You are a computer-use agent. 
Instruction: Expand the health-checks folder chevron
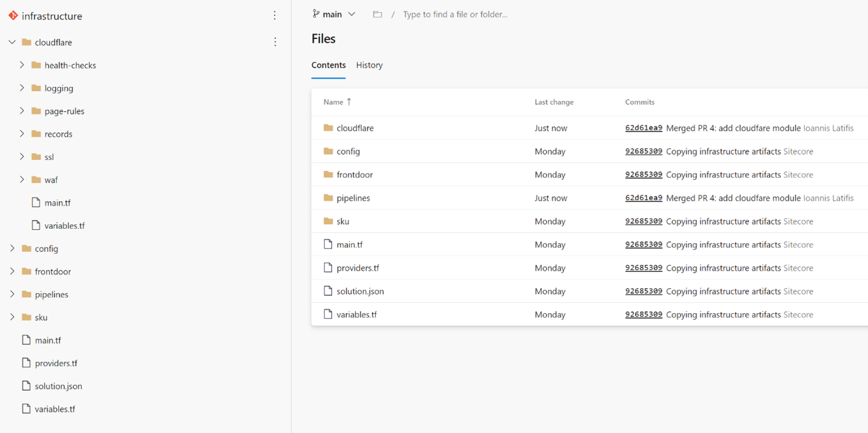pos(22,65)
